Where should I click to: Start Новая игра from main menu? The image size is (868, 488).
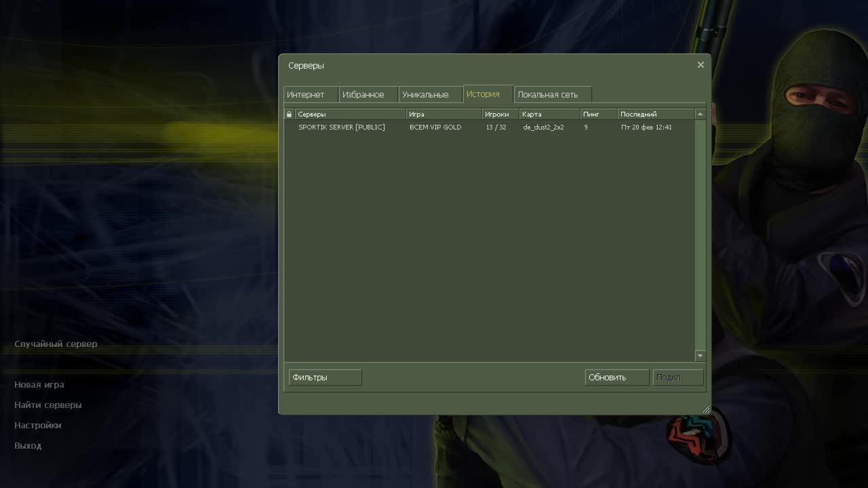tap(39, 385)
